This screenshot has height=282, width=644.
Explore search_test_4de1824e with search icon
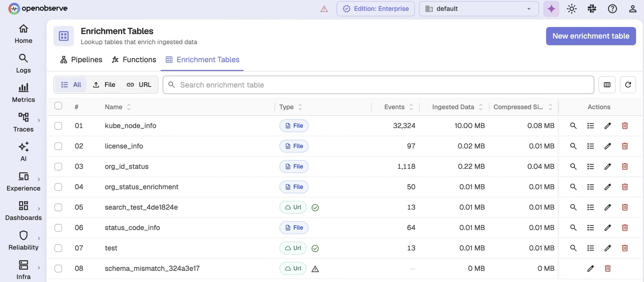(x=573, y=207)
